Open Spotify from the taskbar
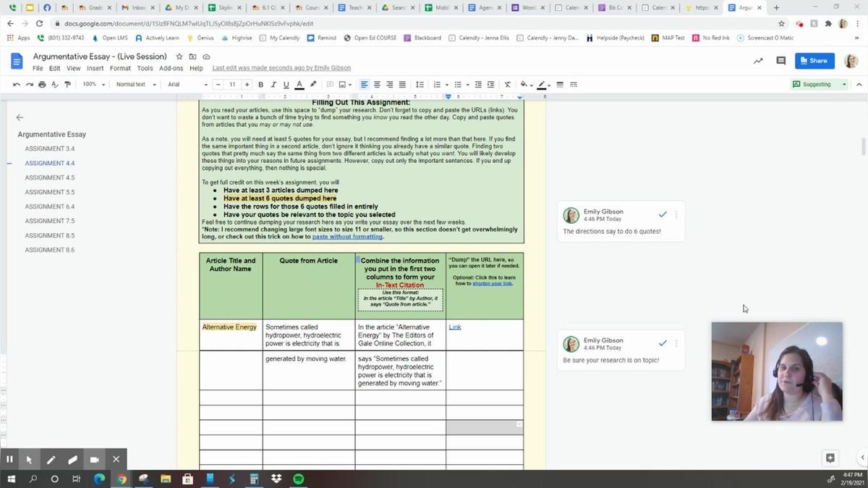 coord(298,479)
